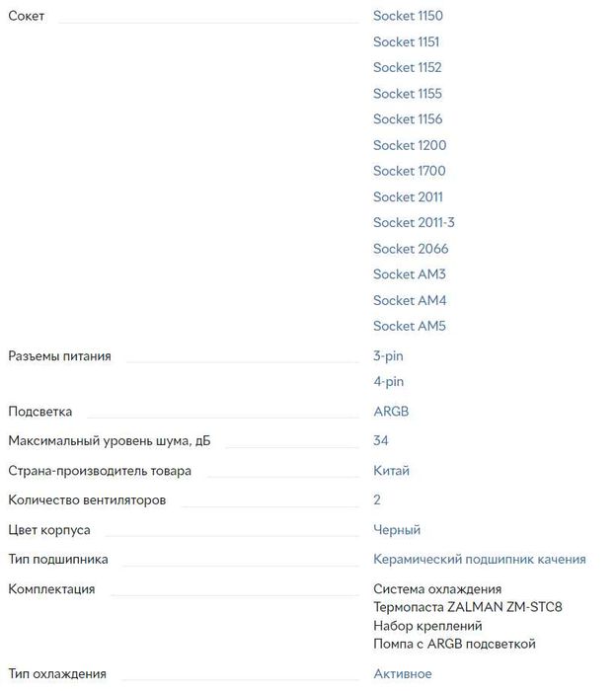
Task: Open the Китай manufacturer country link
Action: (x=391, y=471)
